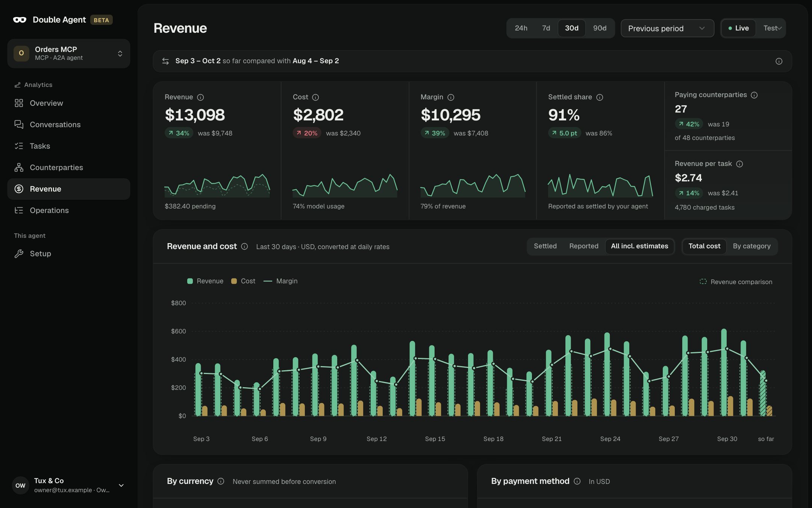Click the Revenue card sparkline chart
This screenshot has width=812, height=508.
[217, 185]
